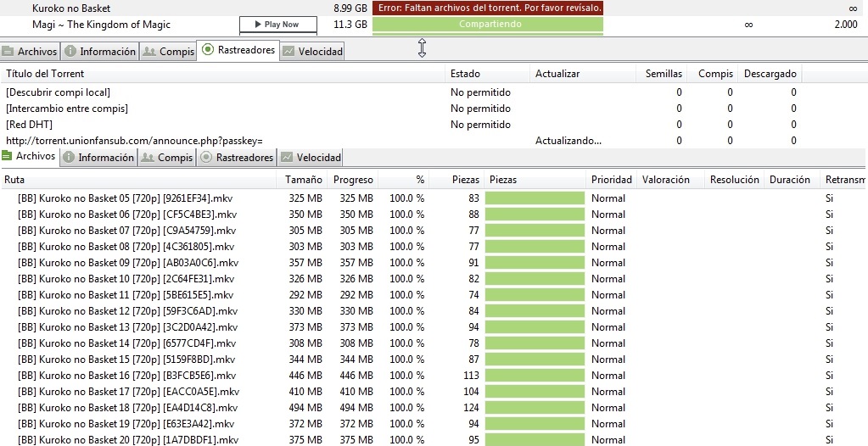868x446 pixels.
Task: Select file Kuroko no Basket 08 [4C361805].mkv
Action: coord(126,246)
